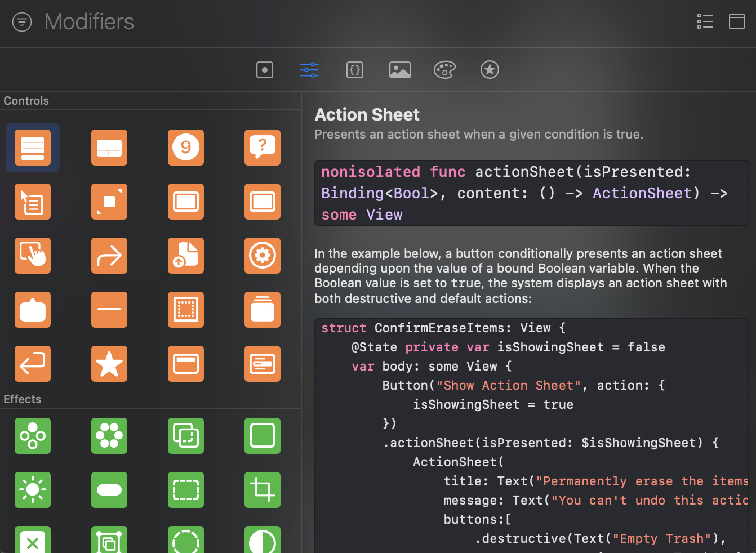
Task: Select the green X box effect
Action: (33, 539)
